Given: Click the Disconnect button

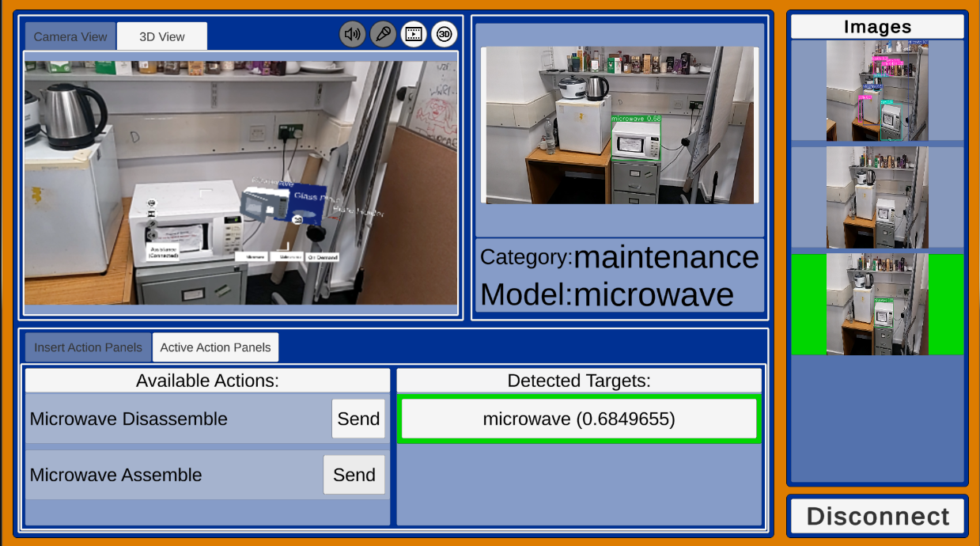Looking at the screenshot, I should click(877, 517).
